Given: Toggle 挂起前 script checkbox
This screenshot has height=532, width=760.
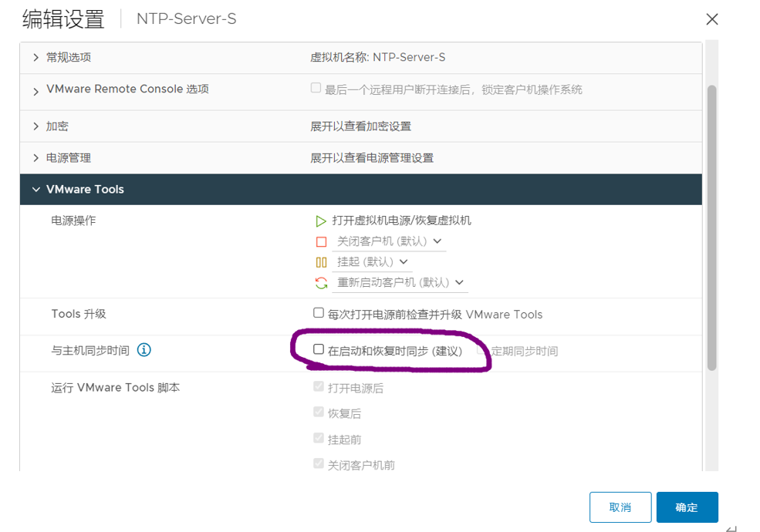Looking at the screenshot, I should coord(319,439).
